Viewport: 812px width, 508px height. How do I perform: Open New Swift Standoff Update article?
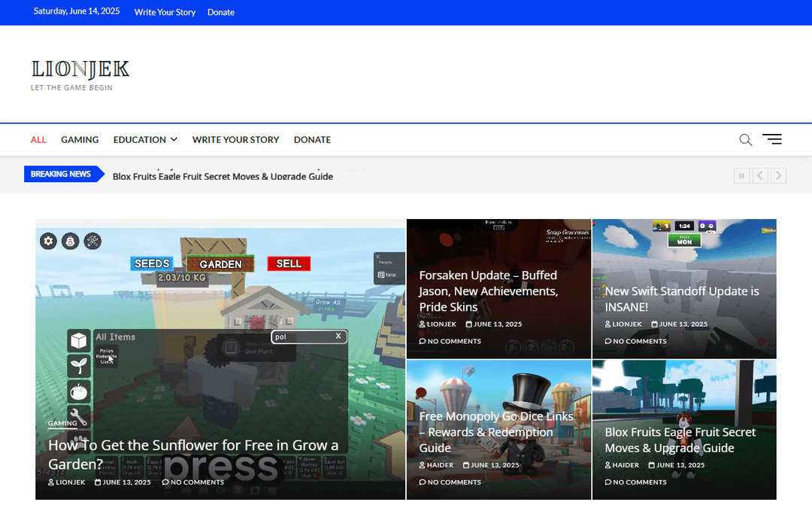(x=682, y=299)
